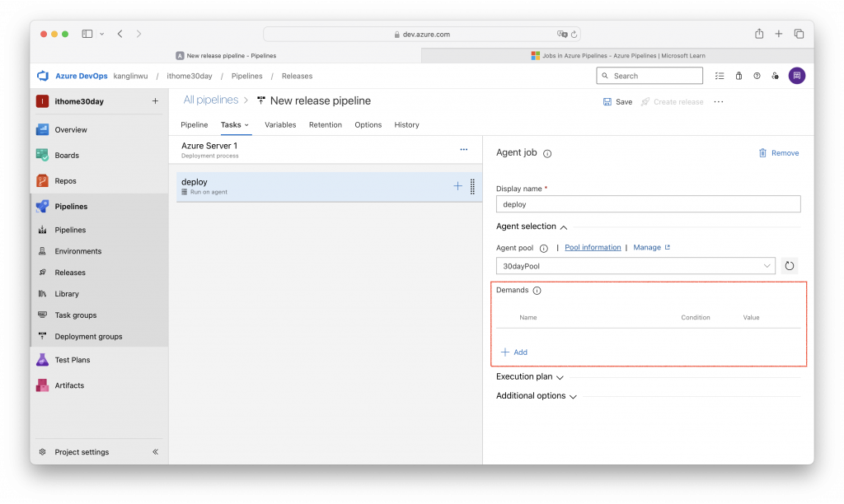Open the Manage agent pool link
The height and width of the screenshot is (504, 844).
coord(651,247)
